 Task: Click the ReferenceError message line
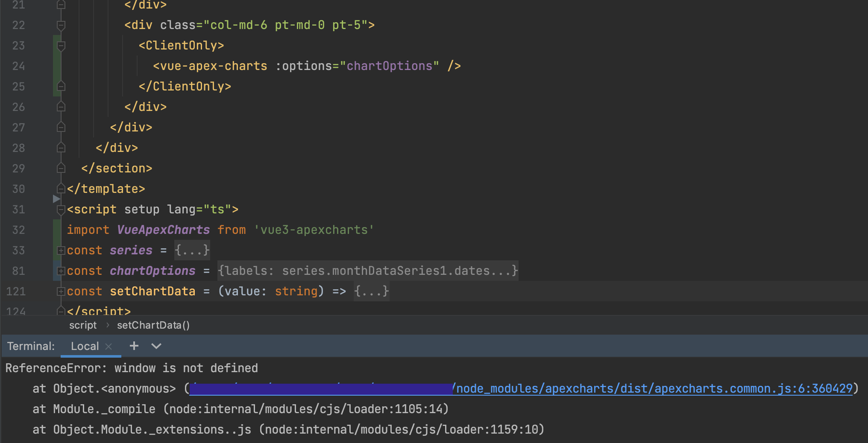click(x=132, y=368)
